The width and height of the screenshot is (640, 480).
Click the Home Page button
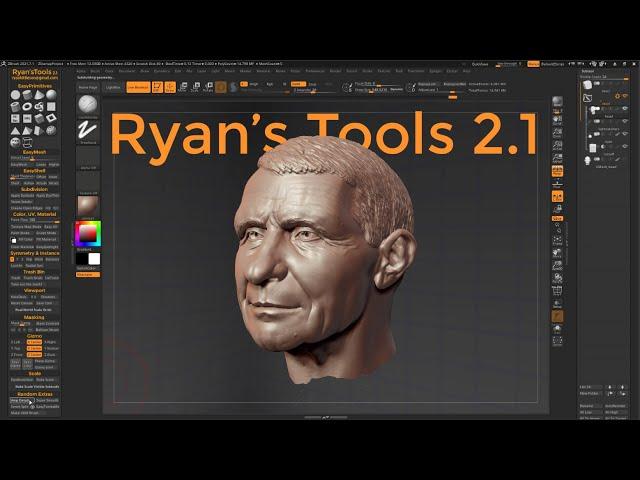tap(88, 87)
